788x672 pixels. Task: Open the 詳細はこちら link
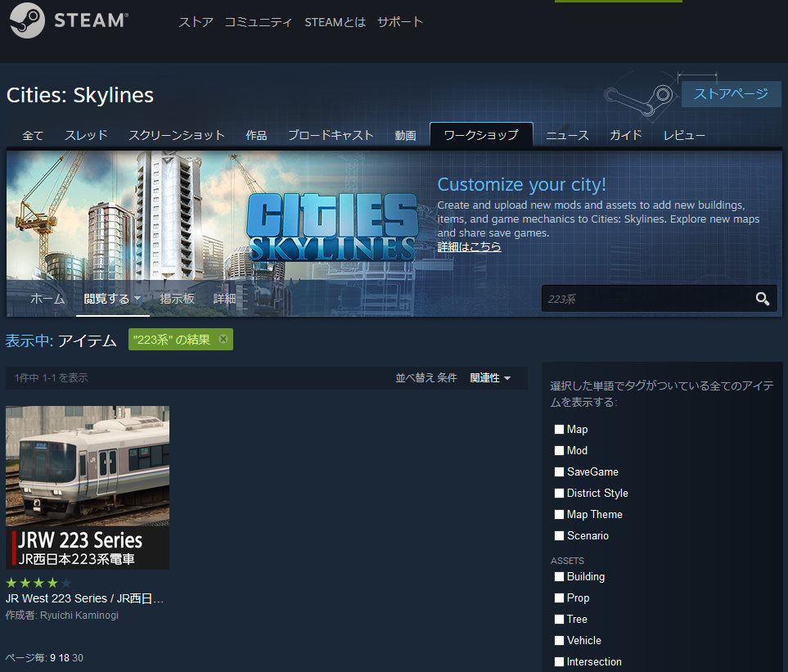(469, 247)
